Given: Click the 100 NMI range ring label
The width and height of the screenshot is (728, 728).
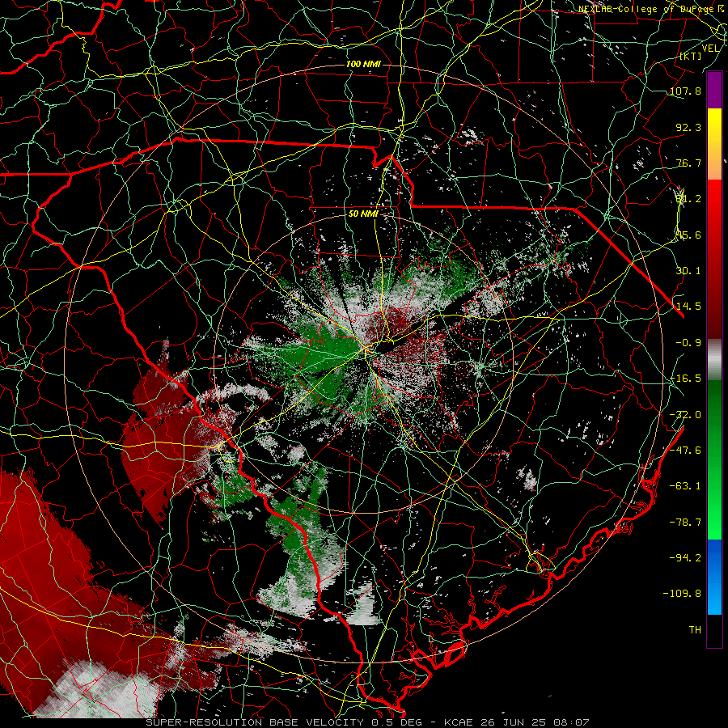Looking at the screenshot, I should pyautogui.click(x=363, y=64).
